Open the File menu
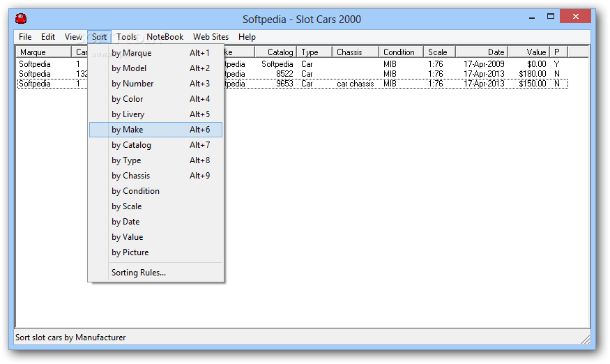 click(x=25, y=37)
